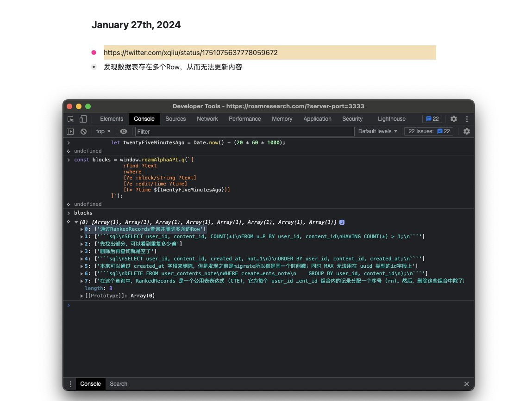Click the 'const blocks = window.roamAlphaAPI.q' line

(134, 160)
